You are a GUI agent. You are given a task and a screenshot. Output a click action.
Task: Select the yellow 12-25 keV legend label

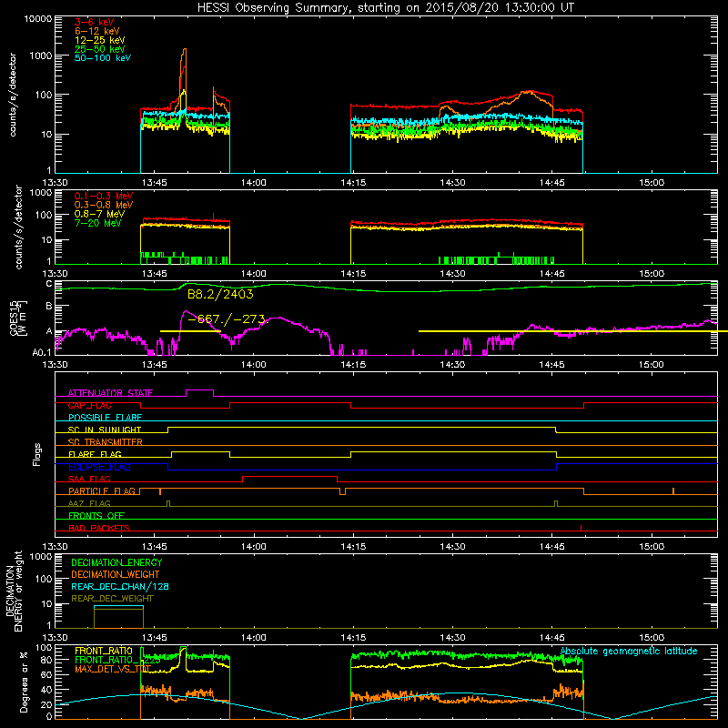click(x=99, y=40)
